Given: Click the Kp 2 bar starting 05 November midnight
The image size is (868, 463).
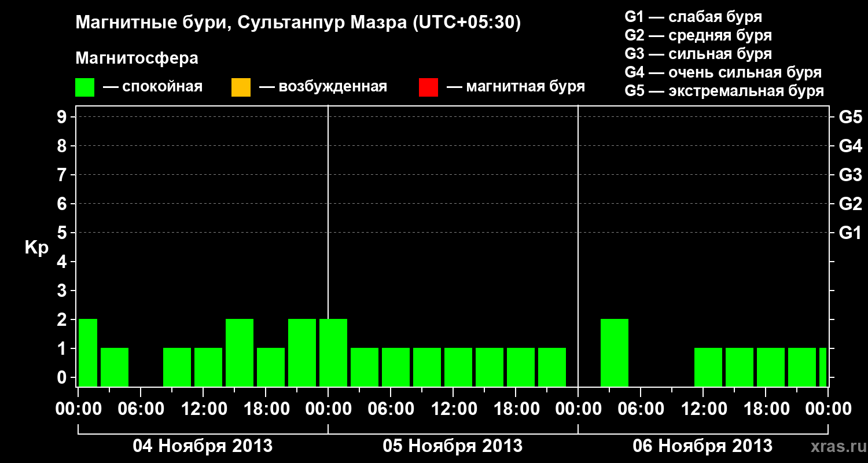Looking at the screenshot, I should [333, 352].
